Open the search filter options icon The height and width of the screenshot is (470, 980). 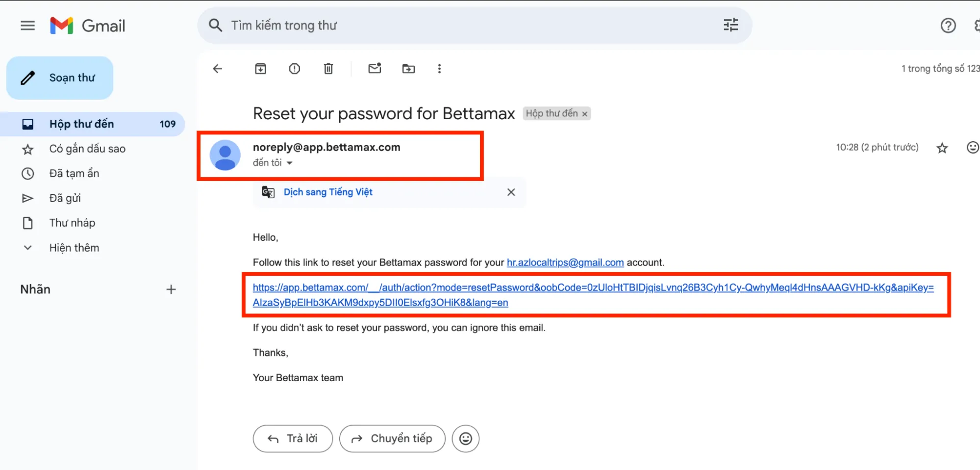(x=730, y=25)
